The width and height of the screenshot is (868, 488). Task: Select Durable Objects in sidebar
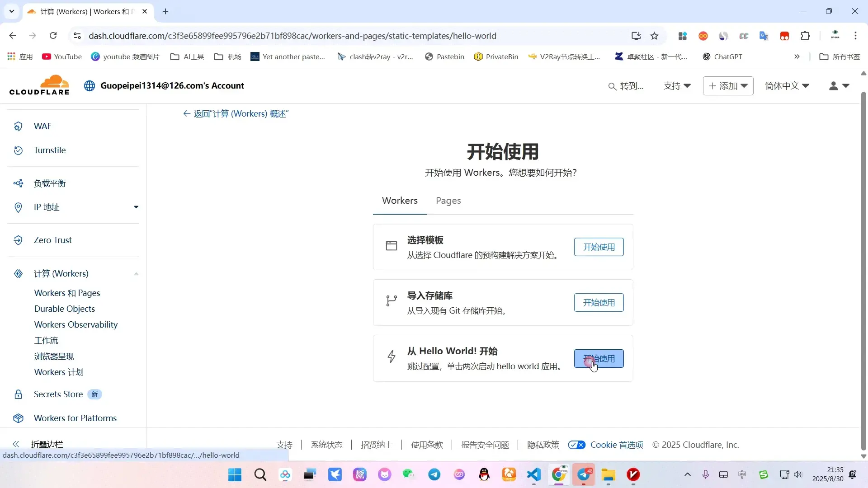pos(65,309)
